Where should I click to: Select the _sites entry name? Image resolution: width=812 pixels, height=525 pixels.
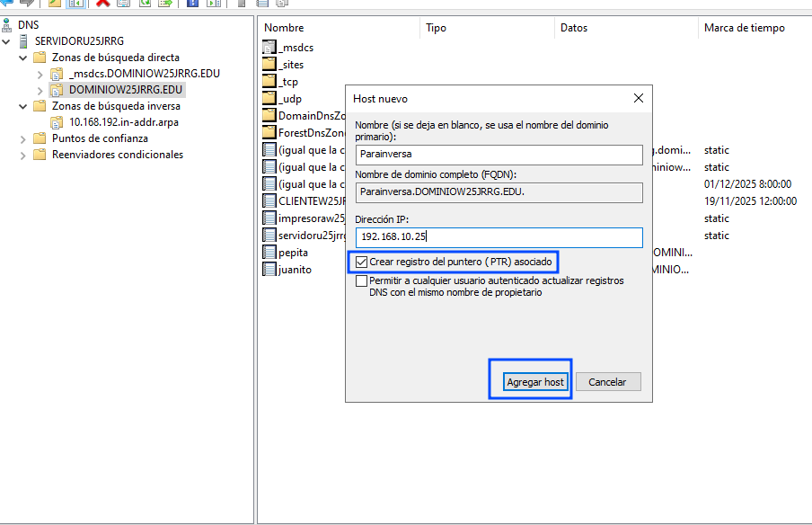(x=291, y=64)
